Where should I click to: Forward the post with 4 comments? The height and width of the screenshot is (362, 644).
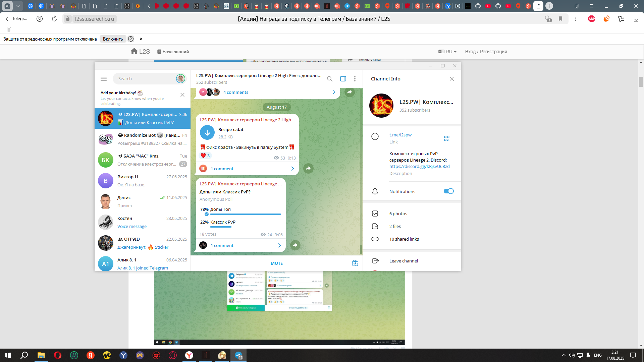[350, 92]
